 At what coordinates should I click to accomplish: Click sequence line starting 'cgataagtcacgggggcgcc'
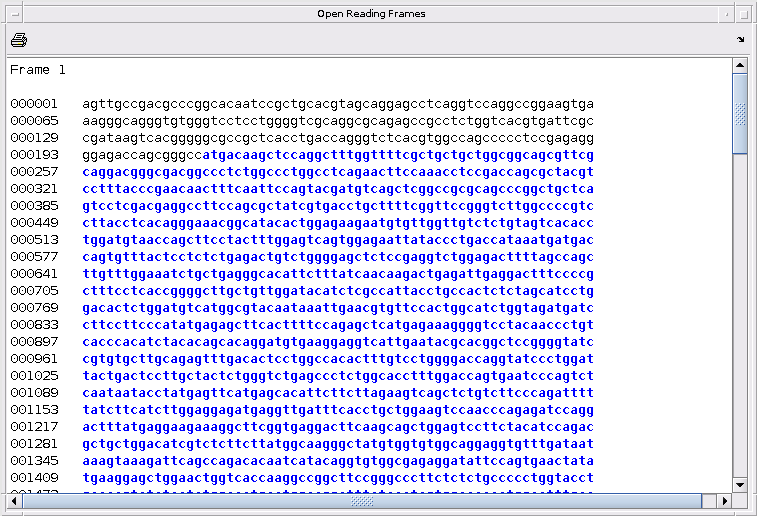tap(338, 138)
